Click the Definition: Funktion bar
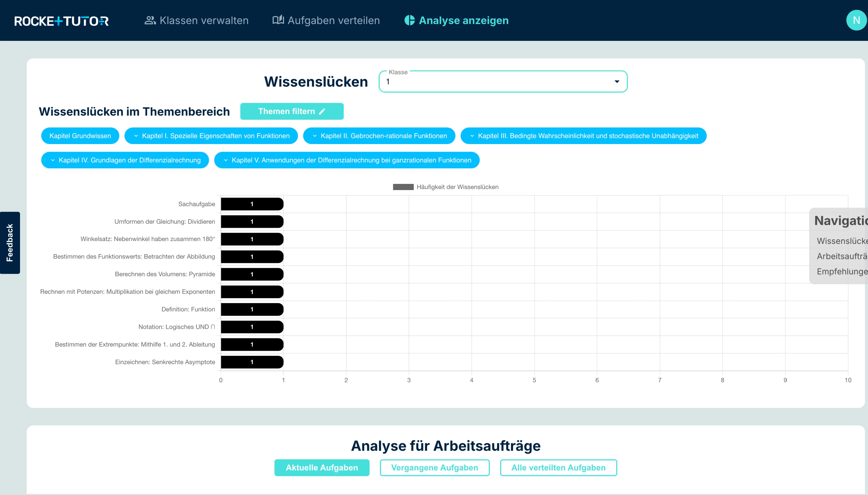Screen dimensions: 868x495 click(252, 309)
